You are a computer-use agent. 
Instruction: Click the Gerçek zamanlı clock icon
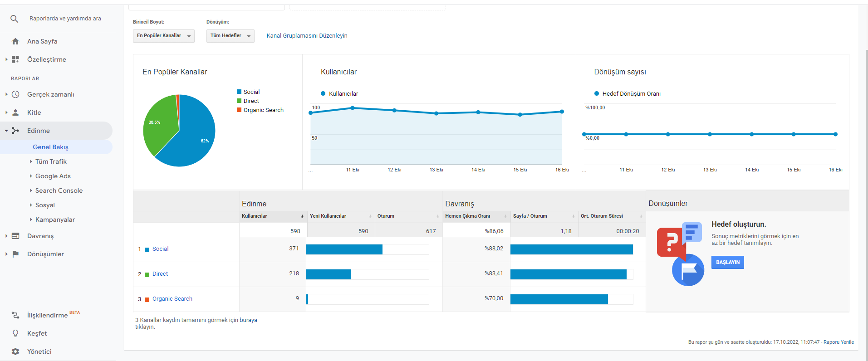click(x=15, y=94)
